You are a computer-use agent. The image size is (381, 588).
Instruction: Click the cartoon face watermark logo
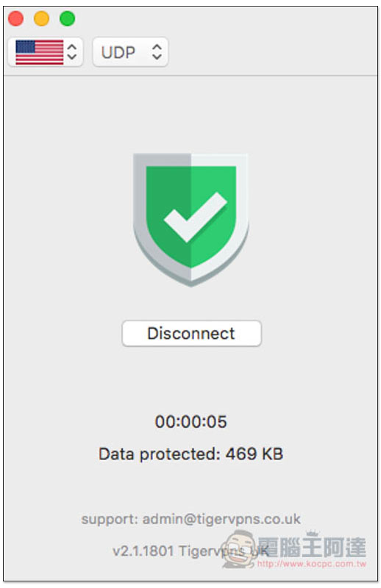pos(239,548)
